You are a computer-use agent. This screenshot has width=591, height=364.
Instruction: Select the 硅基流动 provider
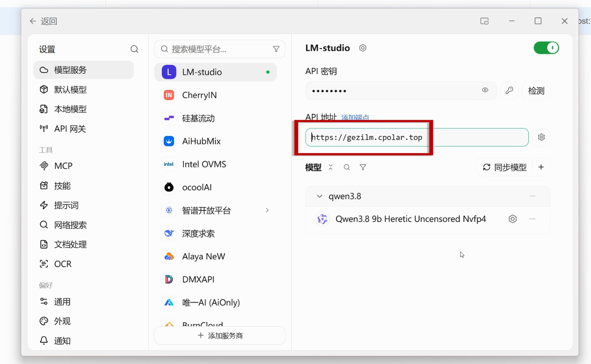click(x=216, y=118)
